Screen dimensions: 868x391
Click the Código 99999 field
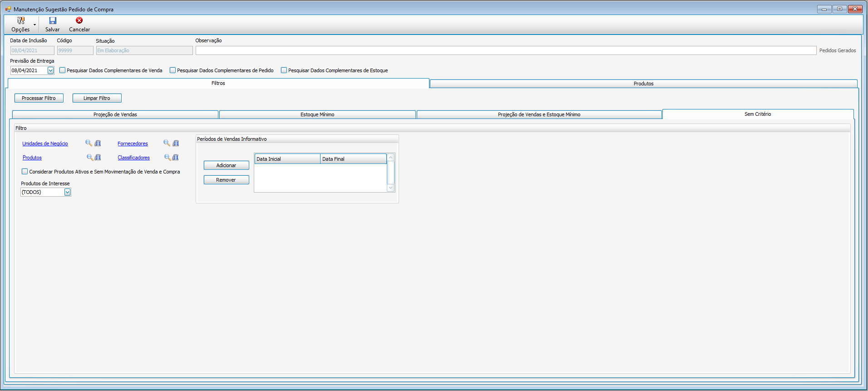[x=75, y=50]
